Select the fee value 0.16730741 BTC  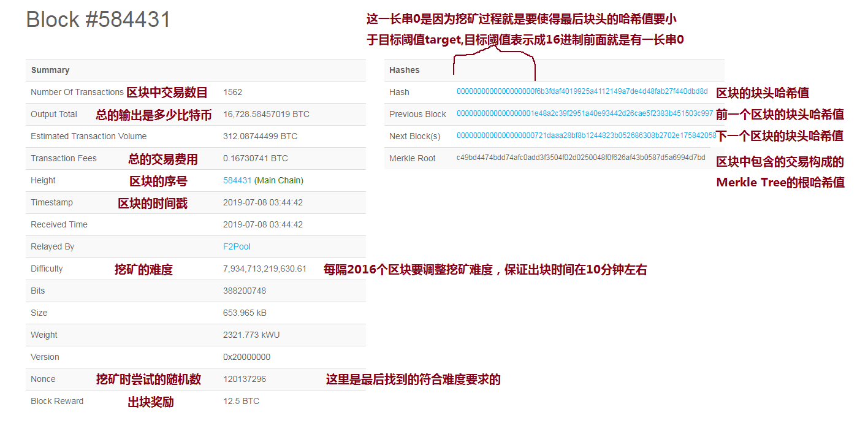(256, 158)
